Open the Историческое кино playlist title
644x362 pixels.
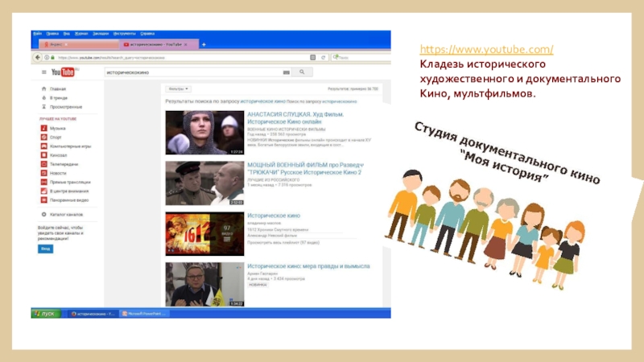tap(274, 216)
